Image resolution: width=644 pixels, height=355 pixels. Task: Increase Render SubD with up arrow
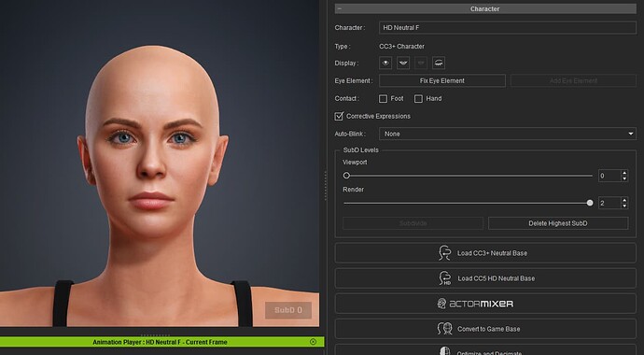624,200
